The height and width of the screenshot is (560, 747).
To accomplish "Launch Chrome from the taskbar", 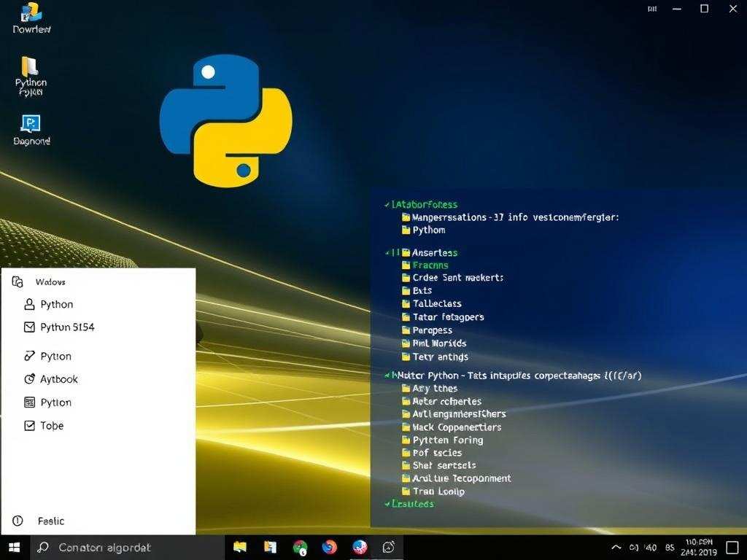I will coord(300,548).
